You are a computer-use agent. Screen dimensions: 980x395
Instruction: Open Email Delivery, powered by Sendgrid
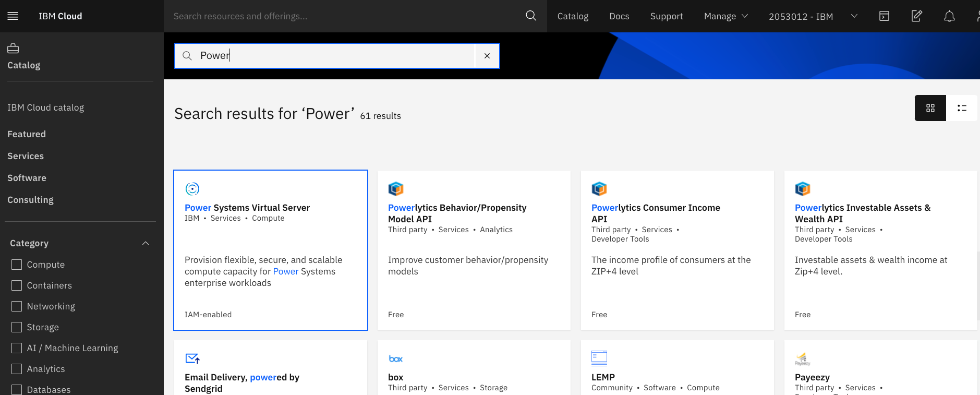[x=242, y=383]
